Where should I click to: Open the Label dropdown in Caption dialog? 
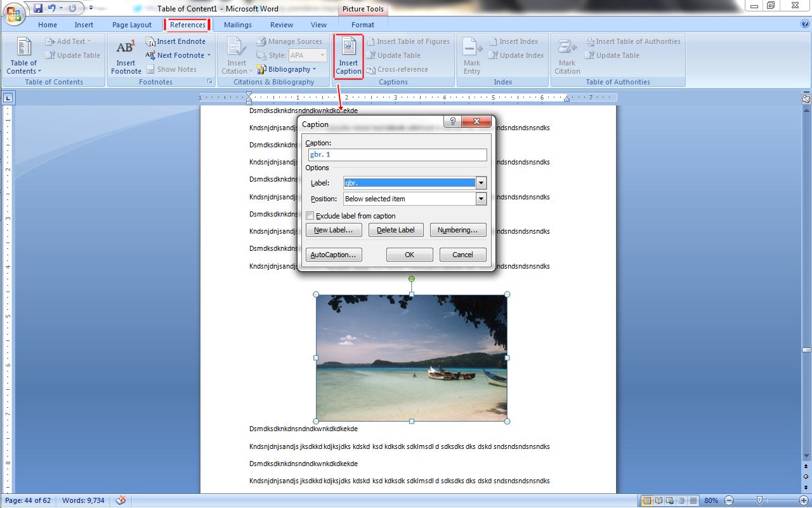point(481,182)
